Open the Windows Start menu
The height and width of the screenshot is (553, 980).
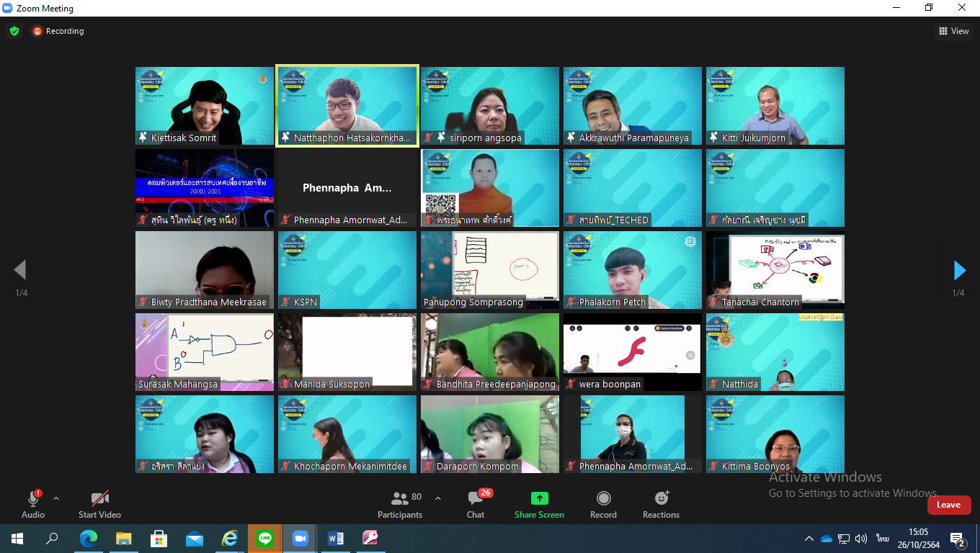pyautogui.click(x=17, y=539)
